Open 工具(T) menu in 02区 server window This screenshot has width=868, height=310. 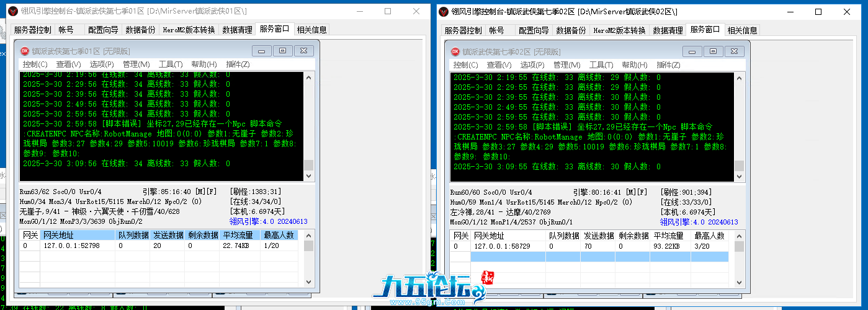point(601,64)
